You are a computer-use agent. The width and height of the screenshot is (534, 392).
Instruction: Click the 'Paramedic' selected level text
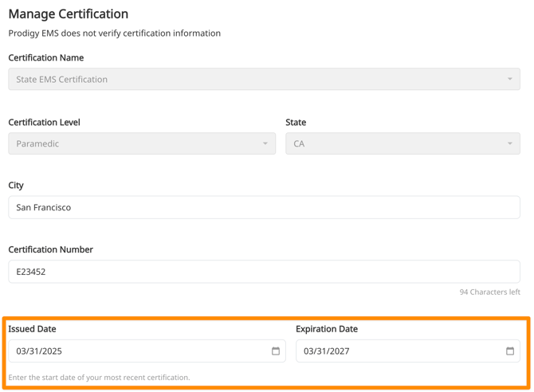pyautogui.click(x=37, y=144)
